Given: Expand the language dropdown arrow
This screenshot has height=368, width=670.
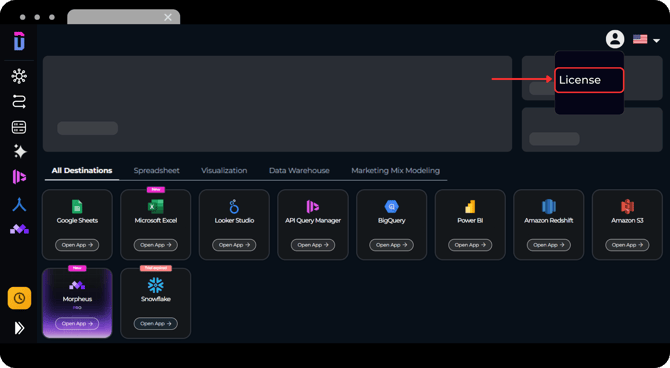Looking at the screenshot, I should click(x=656, y=41).
